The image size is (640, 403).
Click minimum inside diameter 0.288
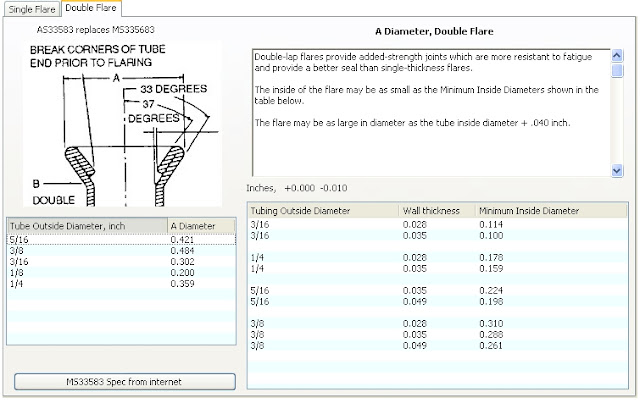[x=491, y=334]
